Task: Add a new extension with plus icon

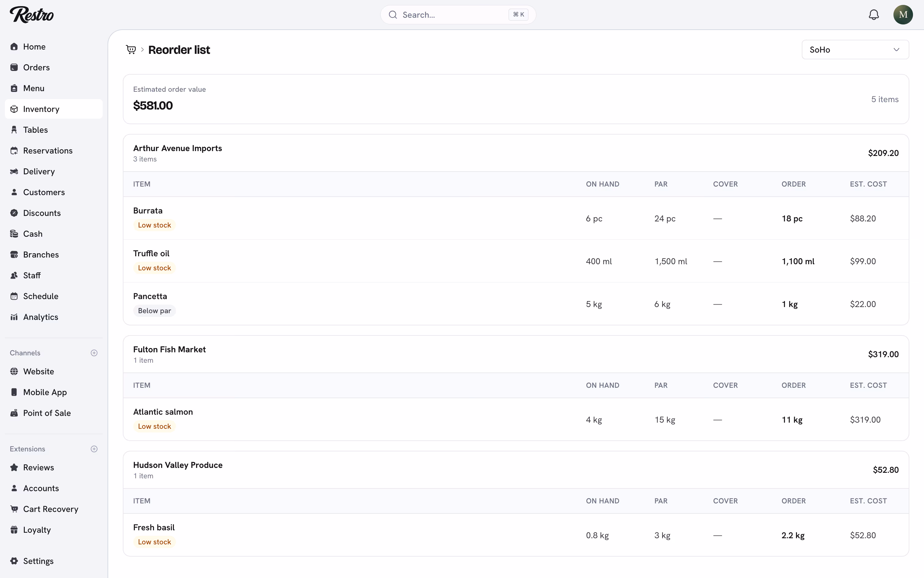Action: [x=94, y=449]
